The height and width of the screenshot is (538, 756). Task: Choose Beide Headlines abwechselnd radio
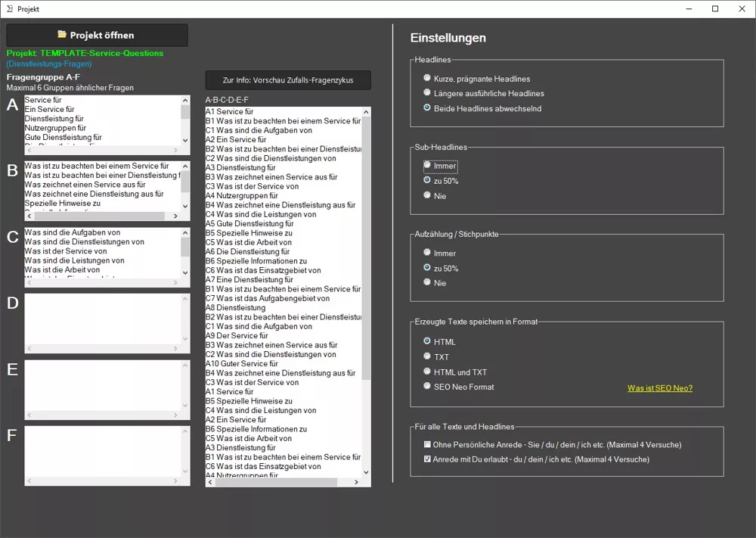coord(482,108)
